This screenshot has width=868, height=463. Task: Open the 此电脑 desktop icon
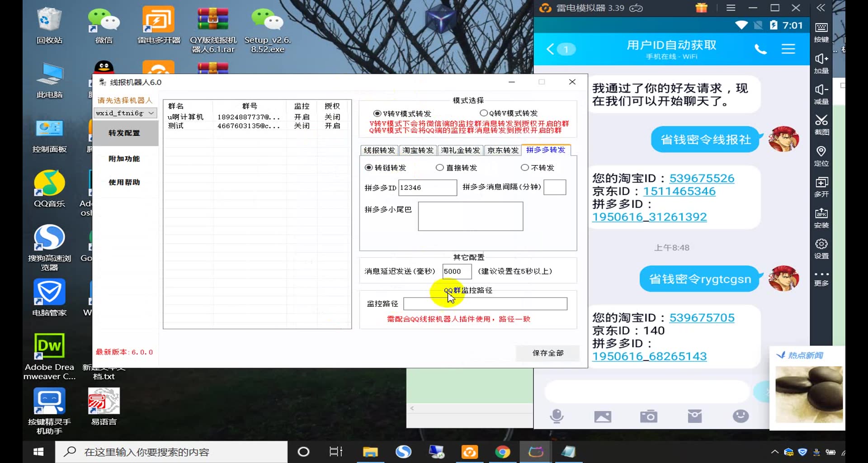pos(49,80)
